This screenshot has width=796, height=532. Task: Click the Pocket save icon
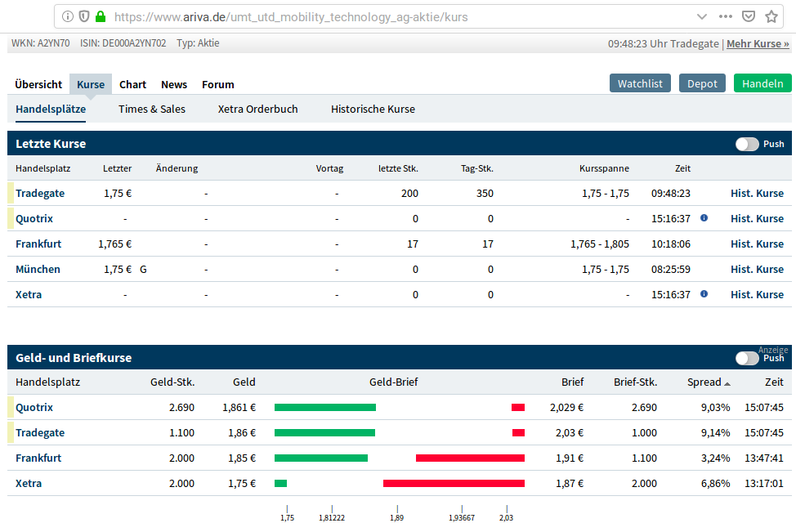coord(749,16)
